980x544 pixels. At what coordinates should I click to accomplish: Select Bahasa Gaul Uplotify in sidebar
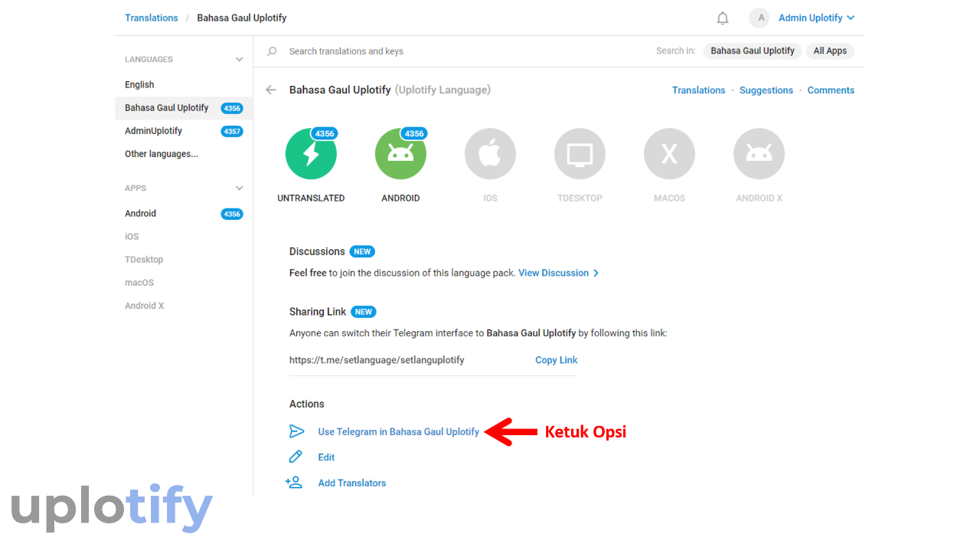tap(184, 108)
